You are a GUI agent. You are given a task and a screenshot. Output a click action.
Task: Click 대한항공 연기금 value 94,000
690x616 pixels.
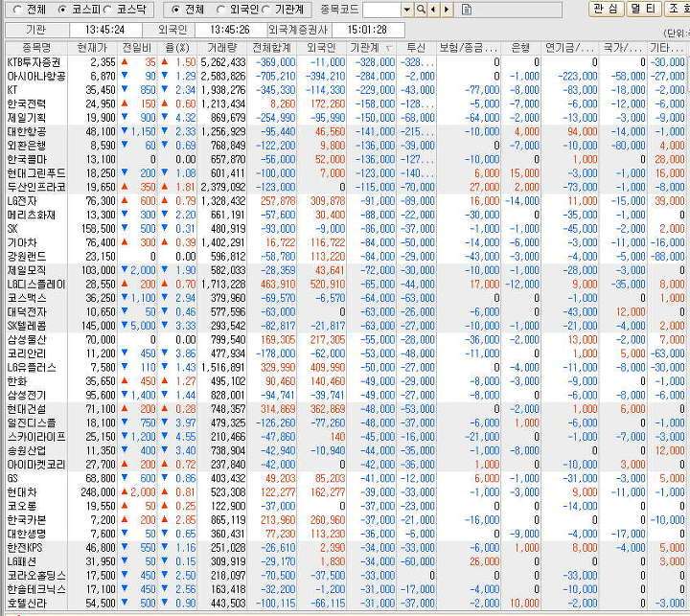click(583, 131)
